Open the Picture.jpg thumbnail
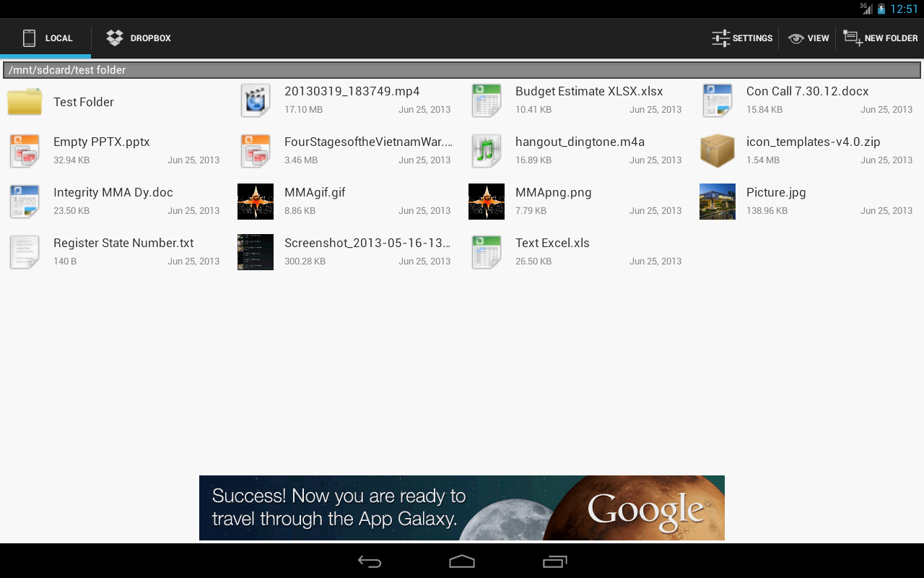 pos(718,202)
